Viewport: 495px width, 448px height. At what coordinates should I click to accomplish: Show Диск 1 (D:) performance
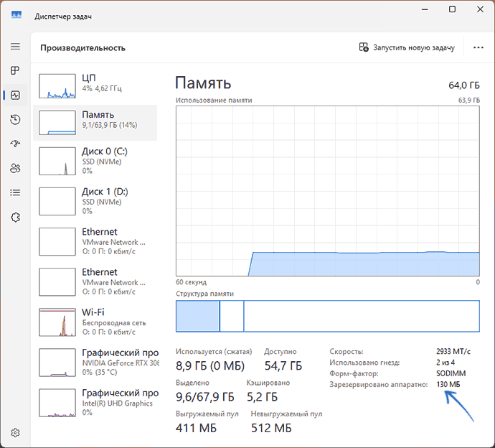(95, 200)
